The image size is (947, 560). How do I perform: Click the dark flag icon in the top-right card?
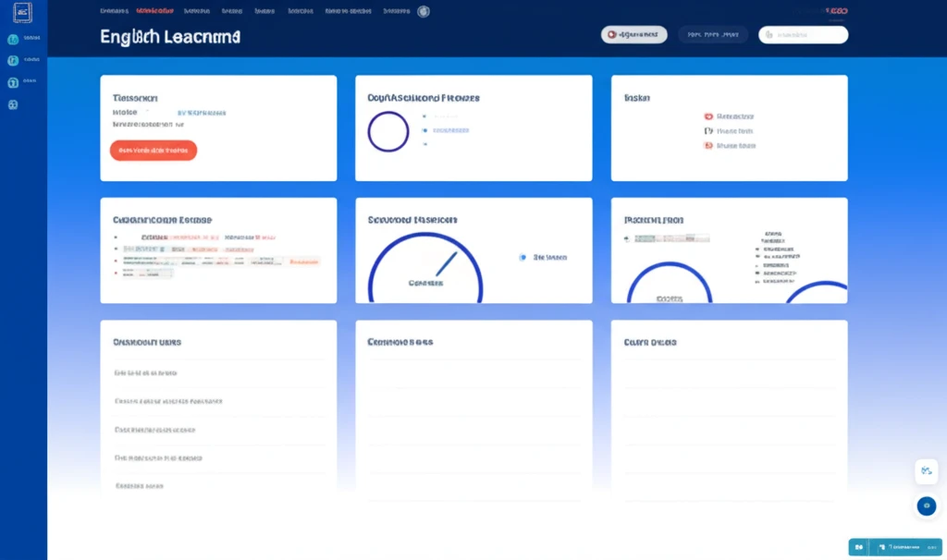point(708,131)
